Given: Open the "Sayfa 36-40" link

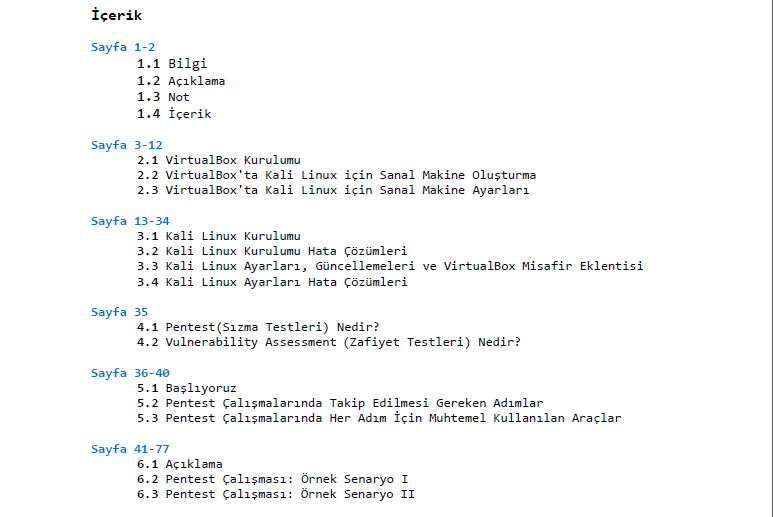Looking at the screenshot, I should (x=130, y=373).
